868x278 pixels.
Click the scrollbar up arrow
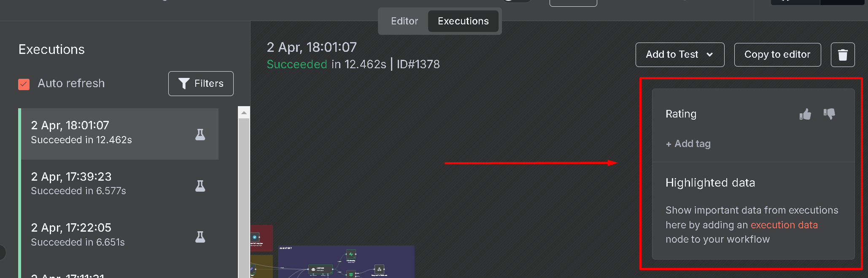click(244, 112)
